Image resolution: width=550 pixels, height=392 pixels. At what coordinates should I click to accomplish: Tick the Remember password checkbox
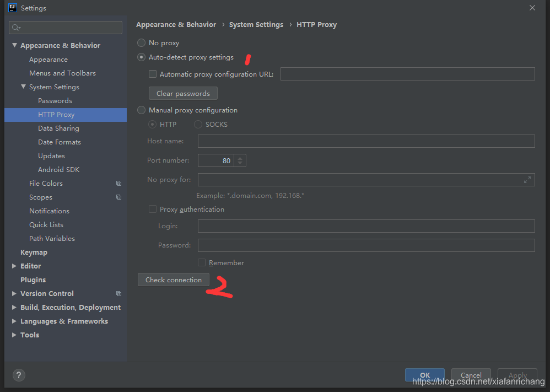click(202, 262)
